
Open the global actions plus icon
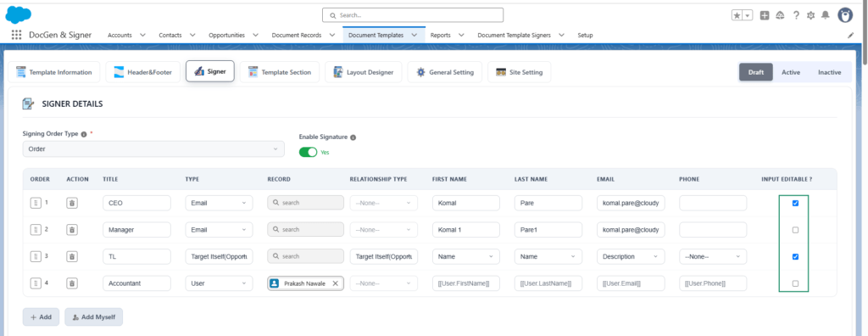click(765, 15)
